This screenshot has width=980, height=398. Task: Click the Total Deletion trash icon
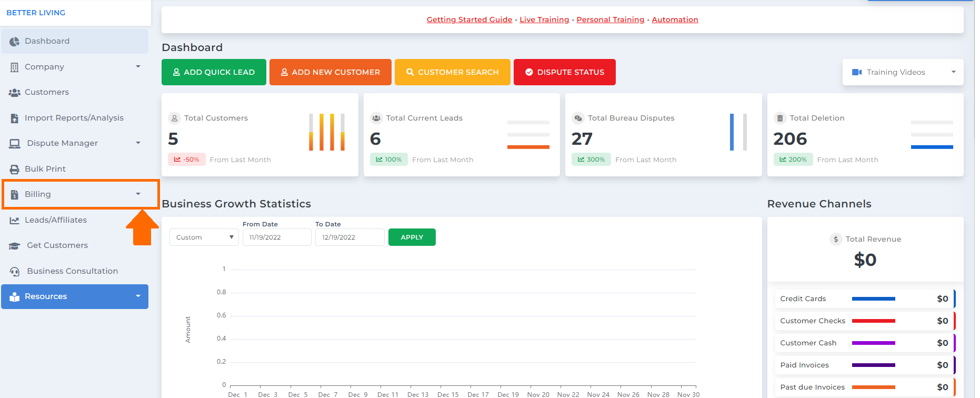[780, 118]
